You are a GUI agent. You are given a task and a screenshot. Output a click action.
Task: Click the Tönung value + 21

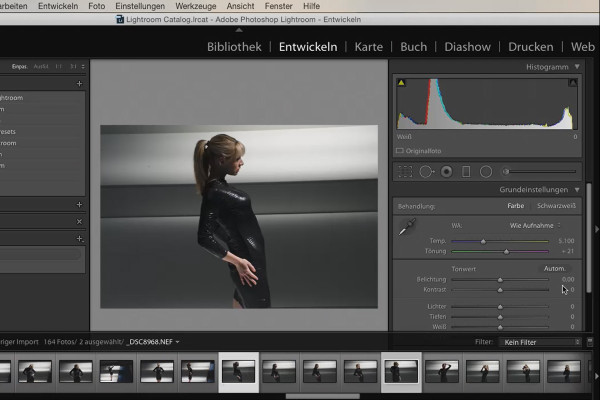coord(567,251)
